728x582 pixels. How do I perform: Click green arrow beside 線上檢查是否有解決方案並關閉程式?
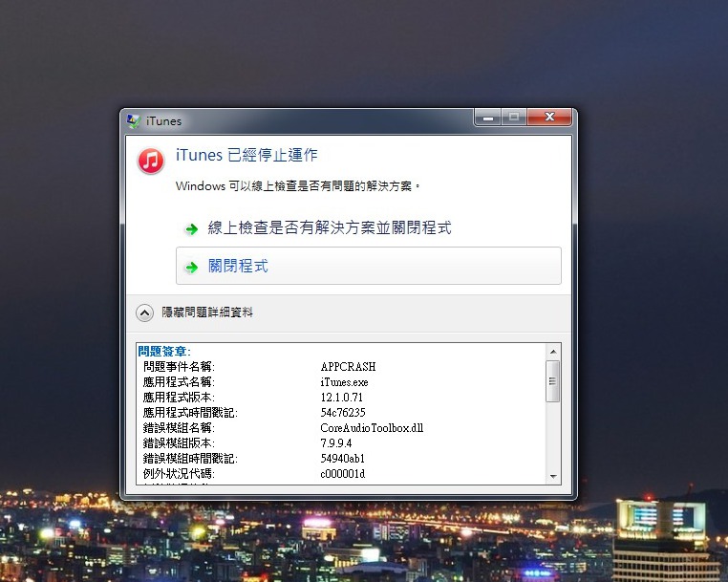pyautogui.click(x=191, y=229)
